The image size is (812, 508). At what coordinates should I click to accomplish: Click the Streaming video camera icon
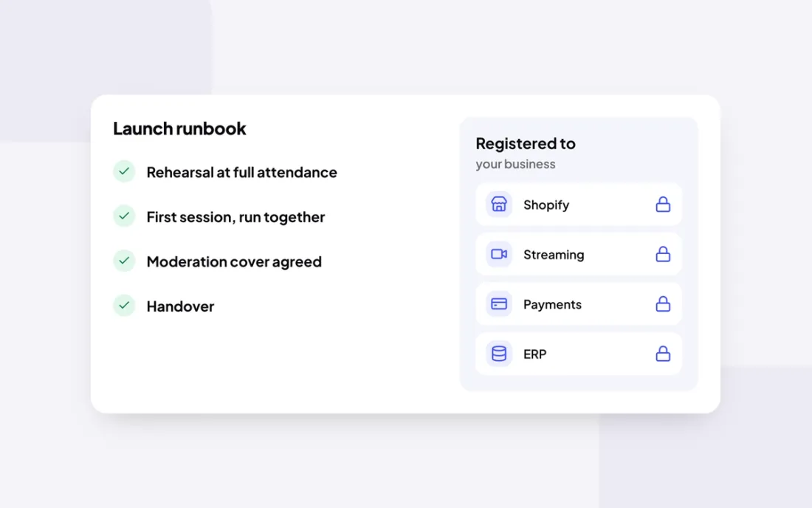499,254
